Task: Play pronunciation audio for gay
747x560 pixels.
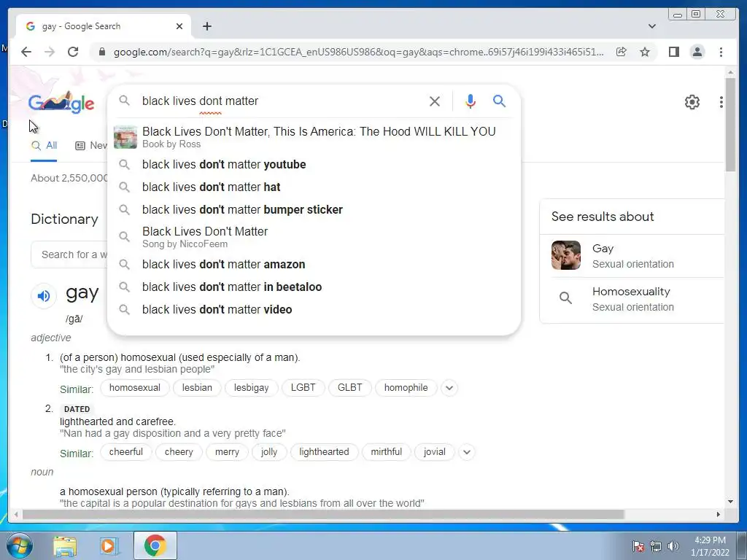Action: click(43, 296)
